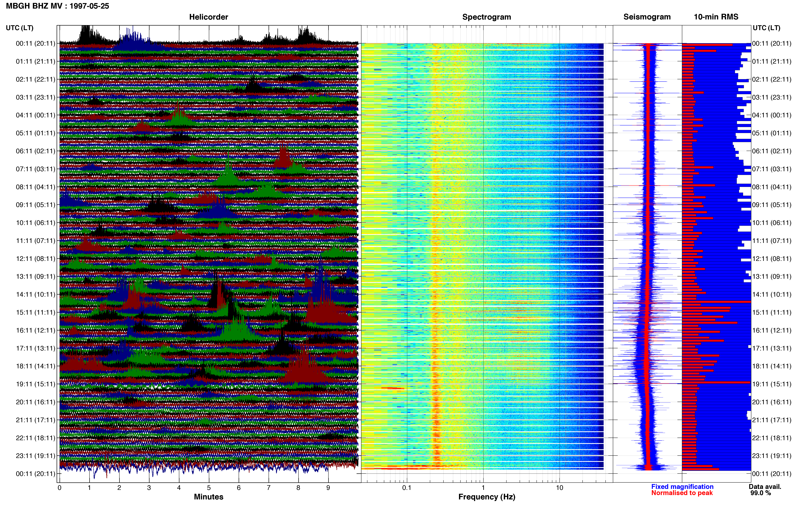Click left-axis time label '21:11 (17:11)'
The image size is (812, 508).
pyautogui.click(x=35, y=420)
